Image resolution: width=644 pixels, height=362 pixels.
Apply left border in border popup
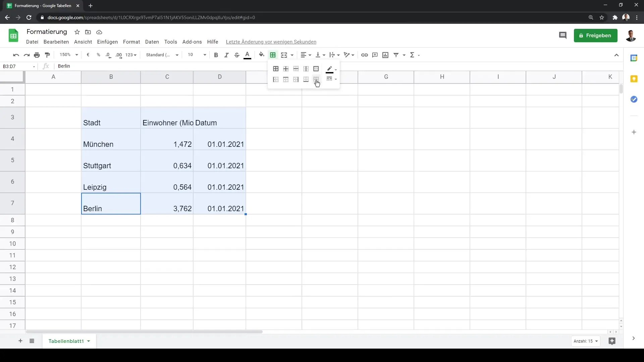(x=276, y=79)
